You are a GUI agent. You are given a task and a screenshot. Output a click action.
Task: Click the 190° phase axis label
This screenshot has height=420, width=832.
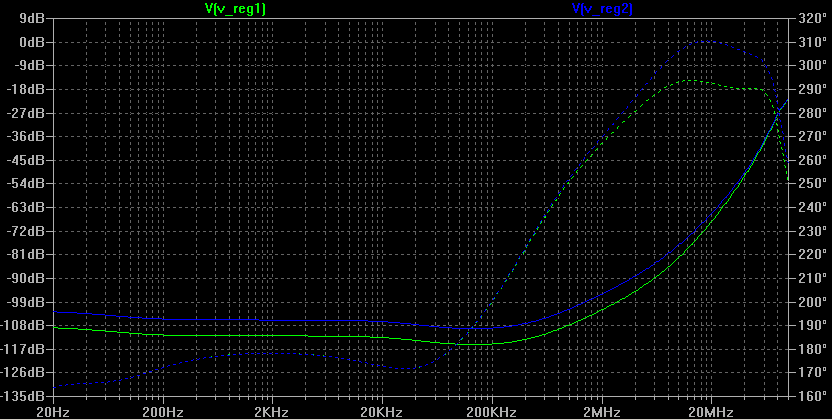[812, 325]
